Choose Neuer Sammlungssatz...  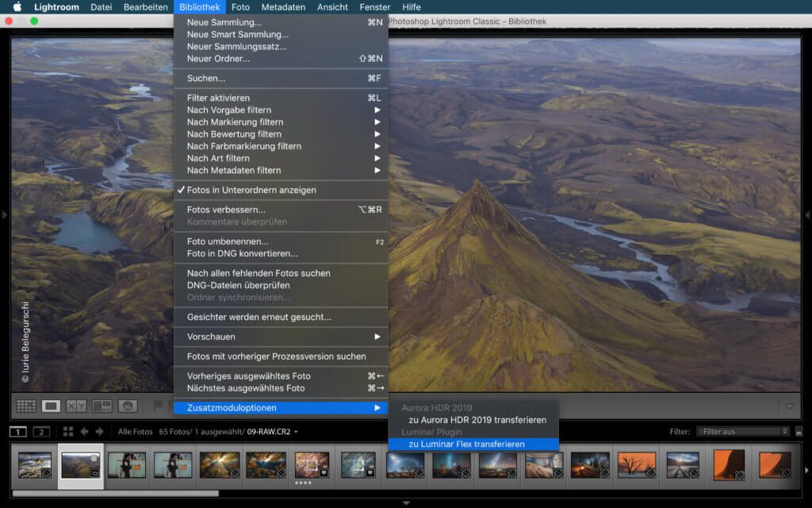point(282,47)
